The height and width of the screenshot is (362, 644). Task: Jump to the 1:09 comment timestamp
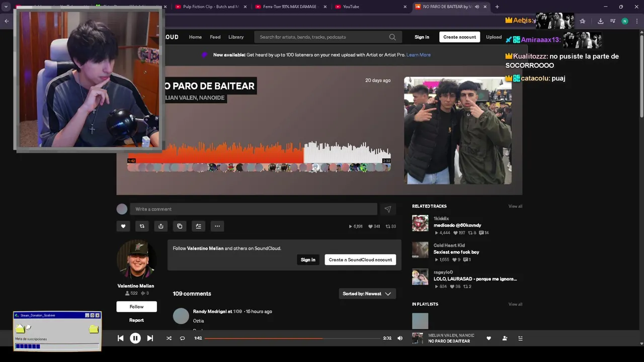[x=237, y=312]
